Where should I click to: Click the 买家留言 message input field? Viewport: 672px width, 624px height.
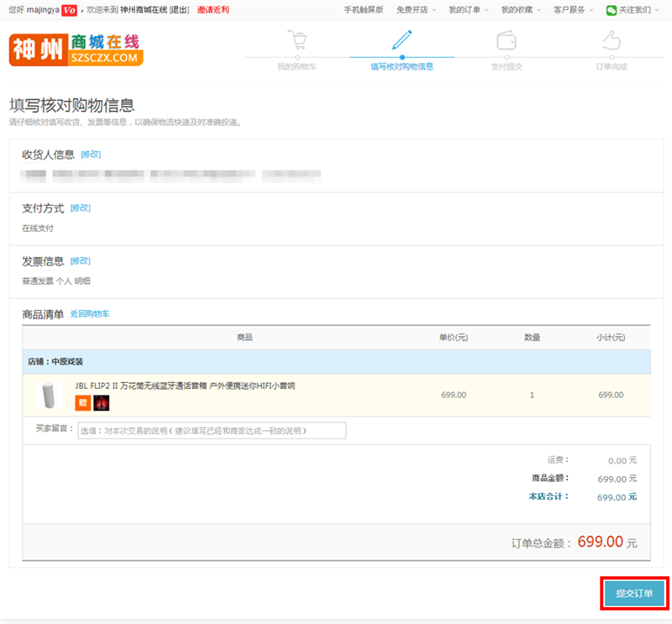tap(212, 430)
